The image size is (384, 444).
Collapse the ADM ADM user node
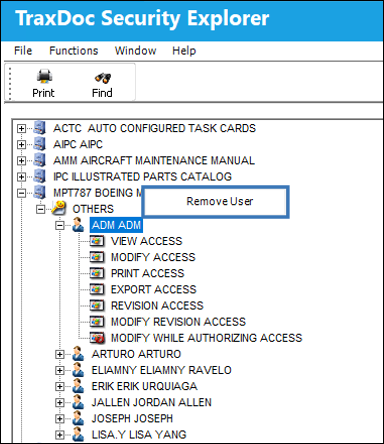pos(60,225)
